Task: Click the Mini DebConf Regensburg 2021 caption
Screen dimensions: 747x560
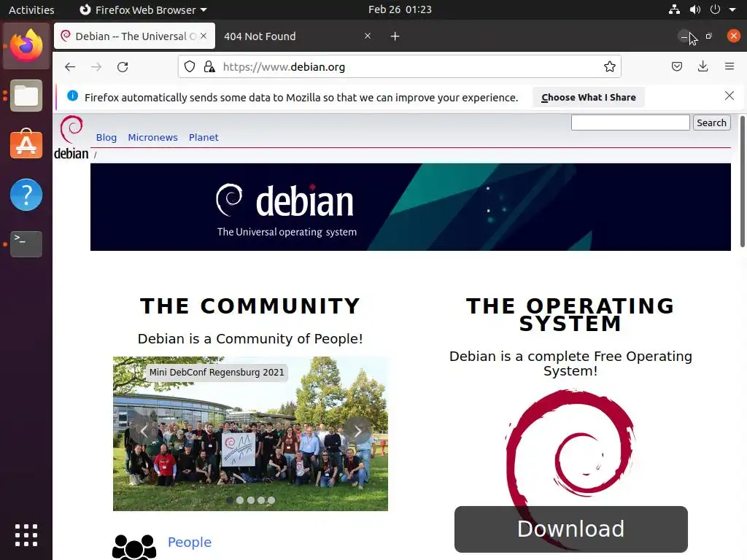Action: pos(217,373)
